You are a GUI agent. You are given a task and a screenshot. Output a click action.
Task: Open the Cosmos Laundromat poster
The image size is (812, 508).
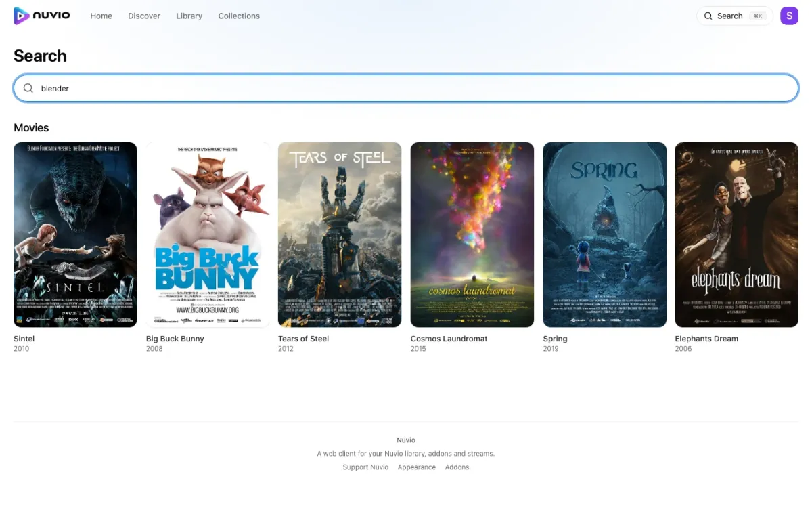(x=472, y=234)
